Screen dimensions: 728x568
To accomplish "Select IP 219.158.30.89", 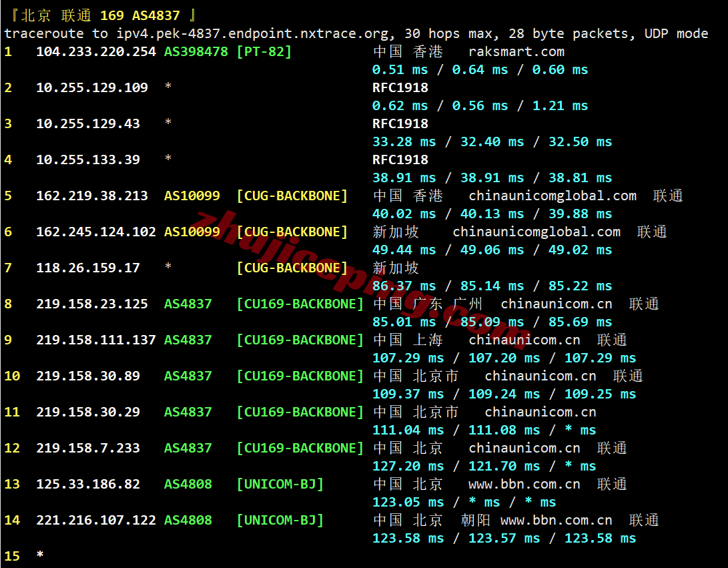I will click(x=88, y=376).
